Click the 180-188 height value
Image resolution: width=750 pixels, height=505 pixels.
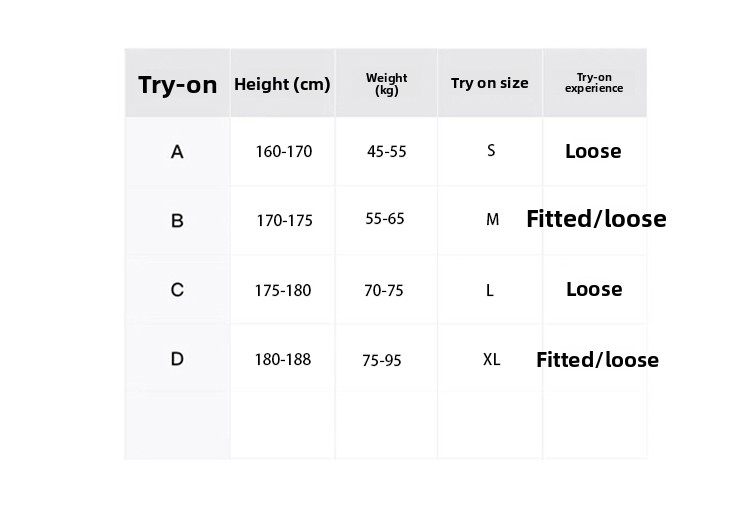point(283,359)
